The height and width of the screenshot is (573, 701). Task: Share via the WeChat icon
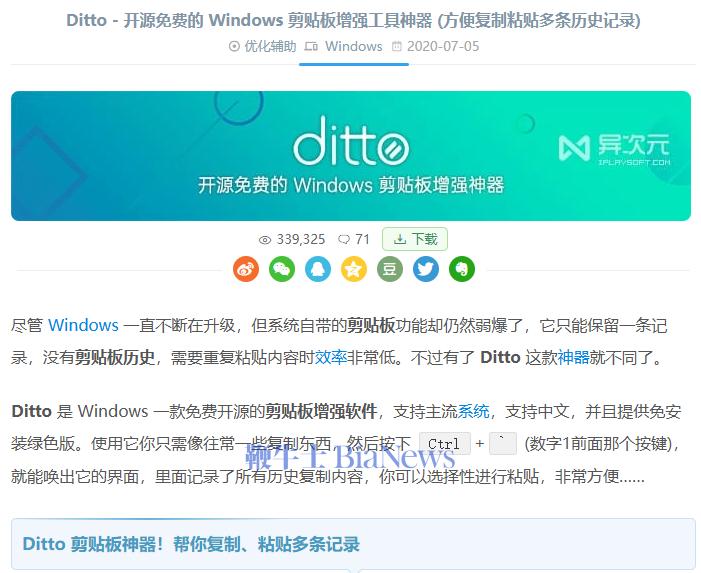point(282,269)
